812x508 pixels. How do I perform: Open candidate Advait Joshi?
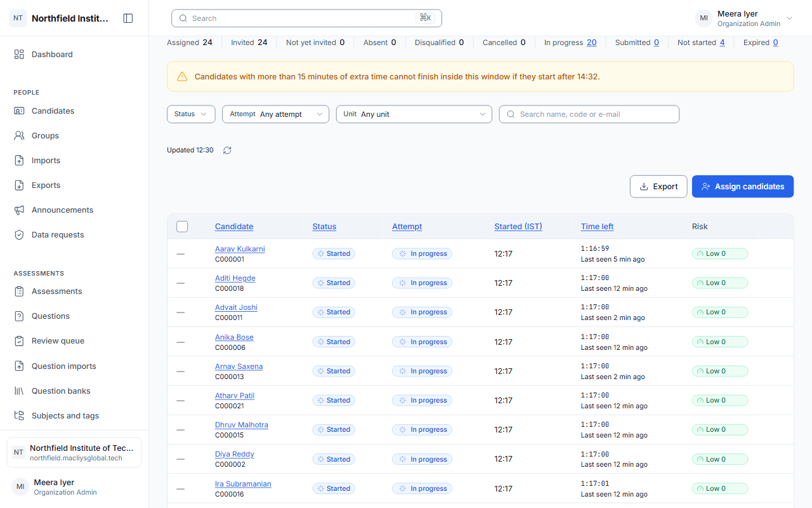coord(236,307)
